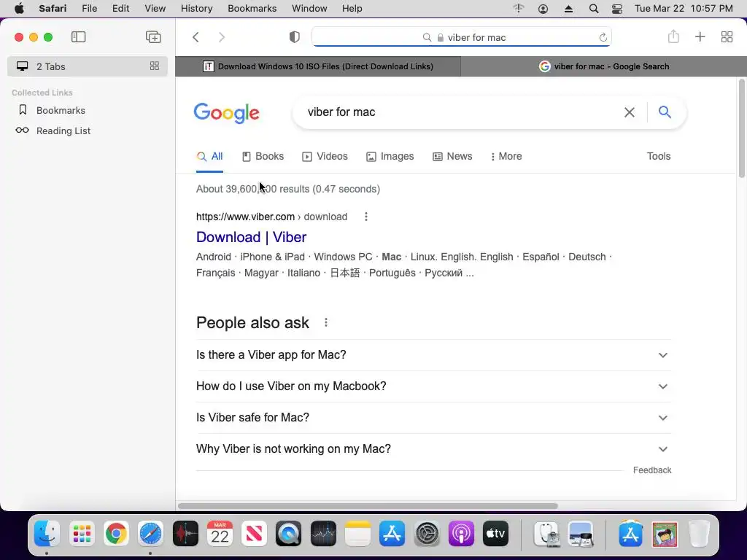Open options dots beside viber.com result

point(366,217)
